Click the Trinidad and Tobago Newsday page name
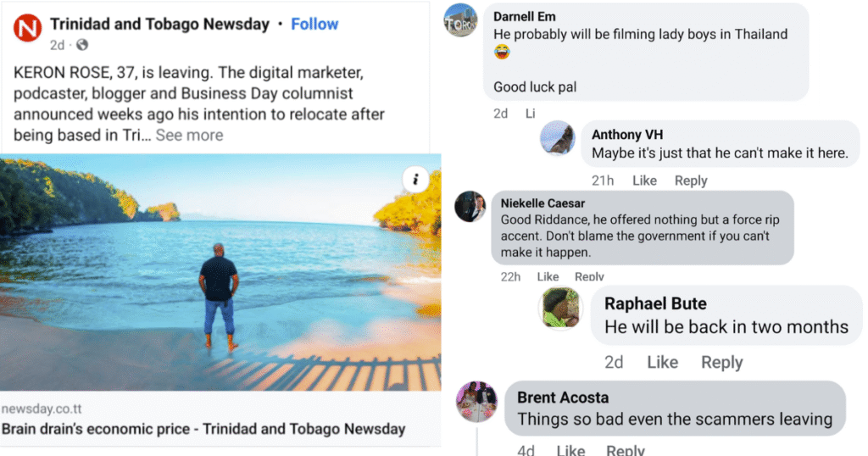 coord(159,24)
